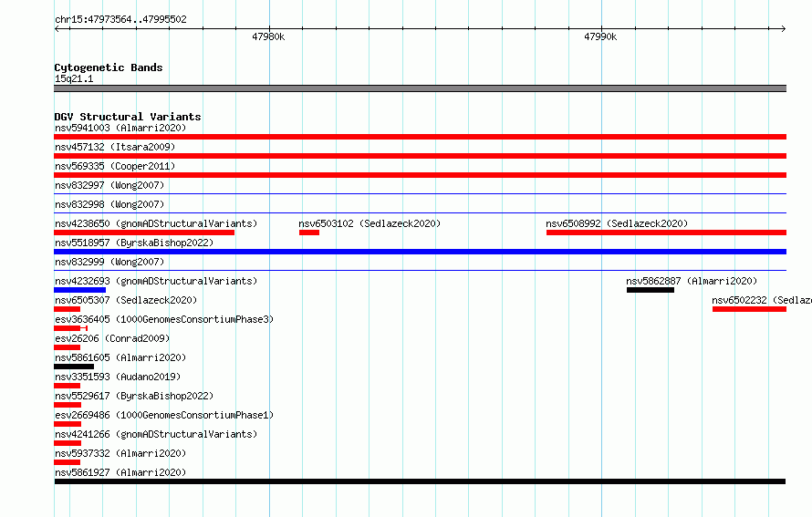
Task: Click the DGV Structural Variants track title
Action: pos(128,117)
